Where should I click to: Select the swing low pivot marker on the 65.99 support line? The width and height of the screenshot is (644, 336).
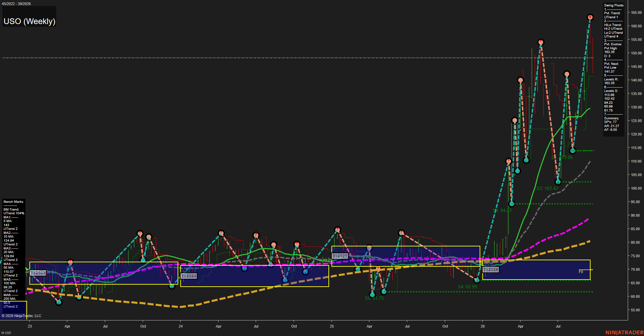pyautogui.click(x=477, y=280)
